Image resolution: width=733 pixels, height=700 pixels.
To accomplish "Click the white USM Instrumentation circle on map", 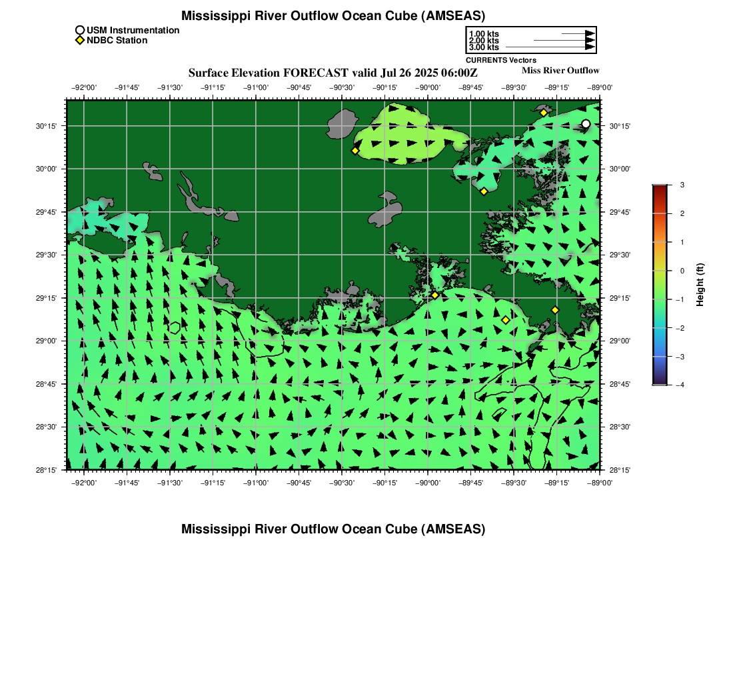I will 586,124.
